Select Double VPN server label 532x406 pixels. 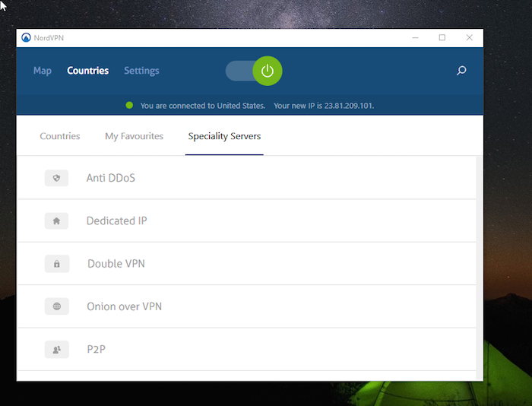pyautogui.click(x=116, y=264)
